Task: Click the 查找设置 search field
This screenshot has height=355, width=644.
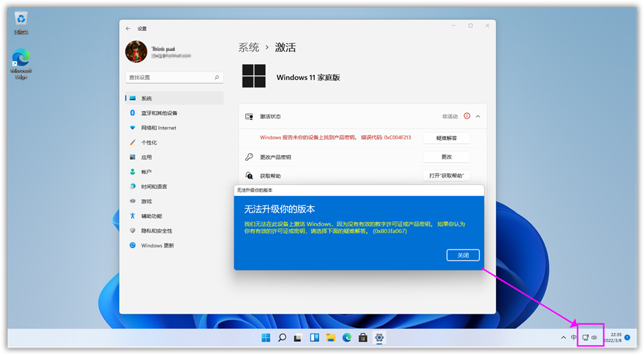Action: click(174, 78)
